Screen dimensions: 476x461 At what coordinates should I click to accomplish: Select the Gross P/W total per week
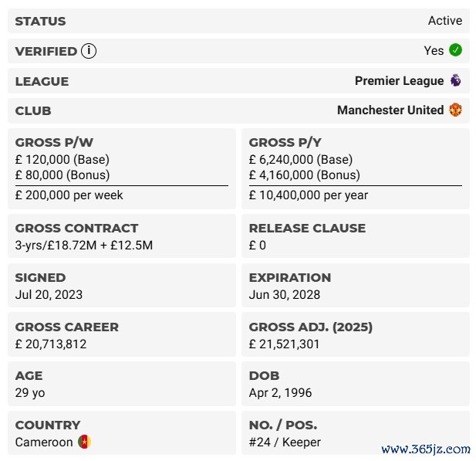tap(69, 195)
